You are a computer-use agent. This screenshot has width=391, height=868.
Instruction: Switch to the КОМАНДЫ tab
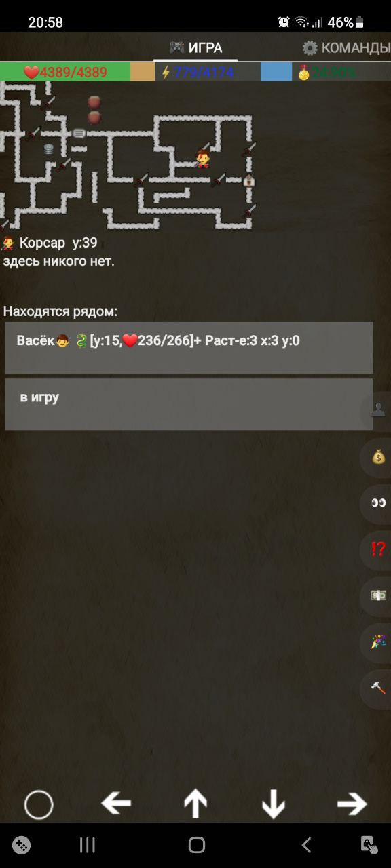click(346, 47)
